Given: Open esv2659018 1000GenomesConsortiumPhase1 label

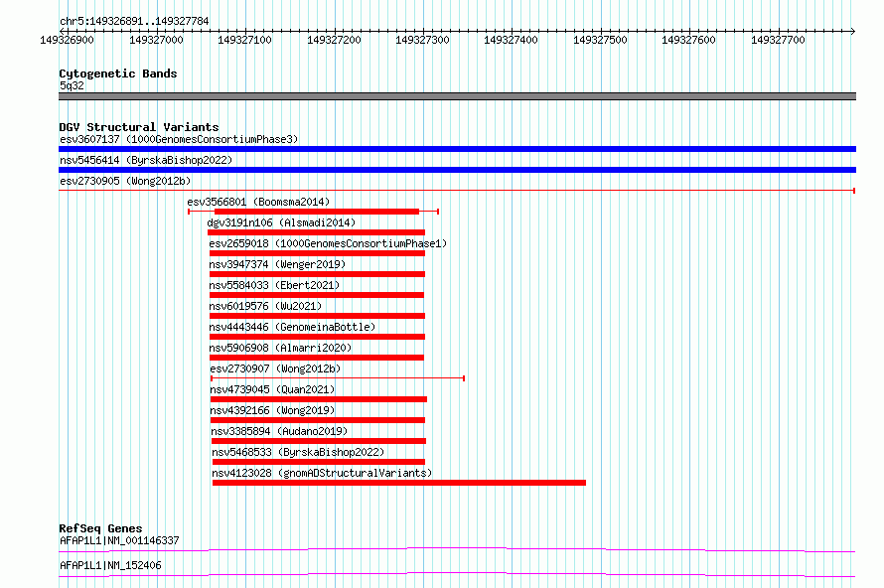Looking at the screenshot, I should [x=328, y=243].
